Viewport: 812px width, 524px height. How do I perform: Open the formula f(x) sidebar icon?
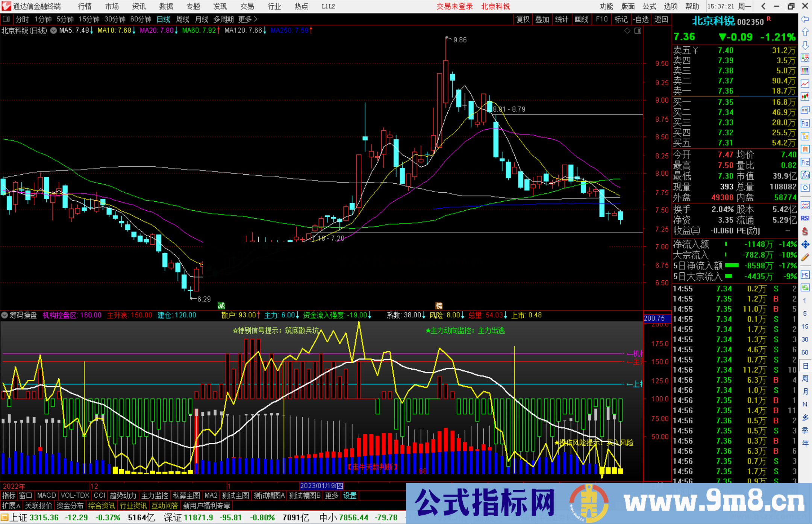805,175
